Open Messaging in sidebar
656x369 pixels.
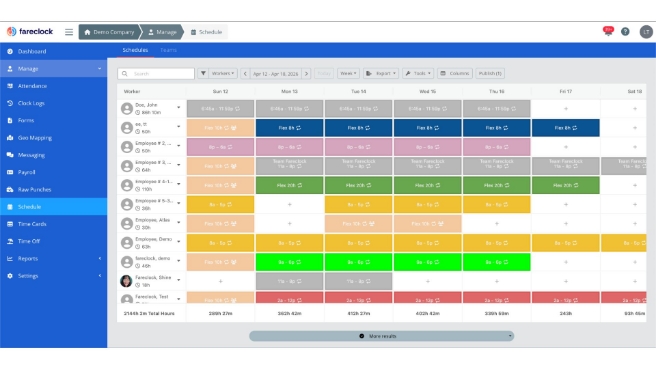(x=54, y=155)
